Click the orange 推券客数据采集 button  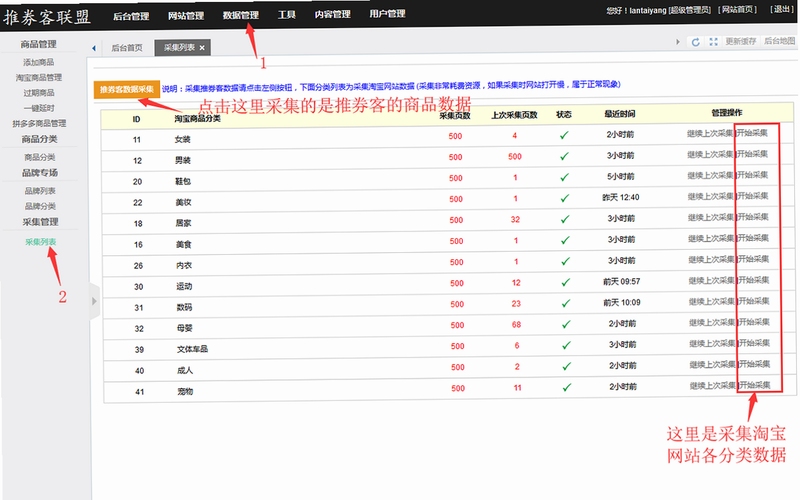click(127, 89)
